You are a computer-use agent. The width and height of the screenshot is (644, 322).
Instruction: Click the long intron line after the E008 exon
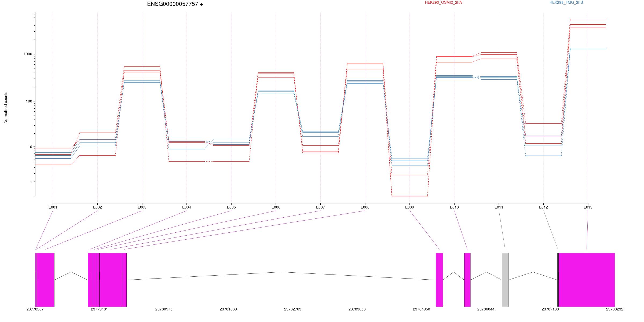[x=281, y=276]
